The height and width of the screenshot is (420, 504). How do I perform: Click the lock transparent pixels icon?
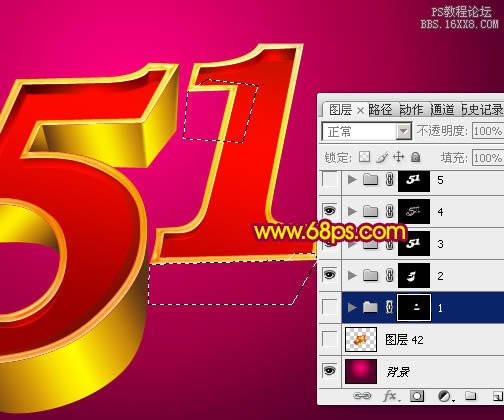[x=364, y=157]
